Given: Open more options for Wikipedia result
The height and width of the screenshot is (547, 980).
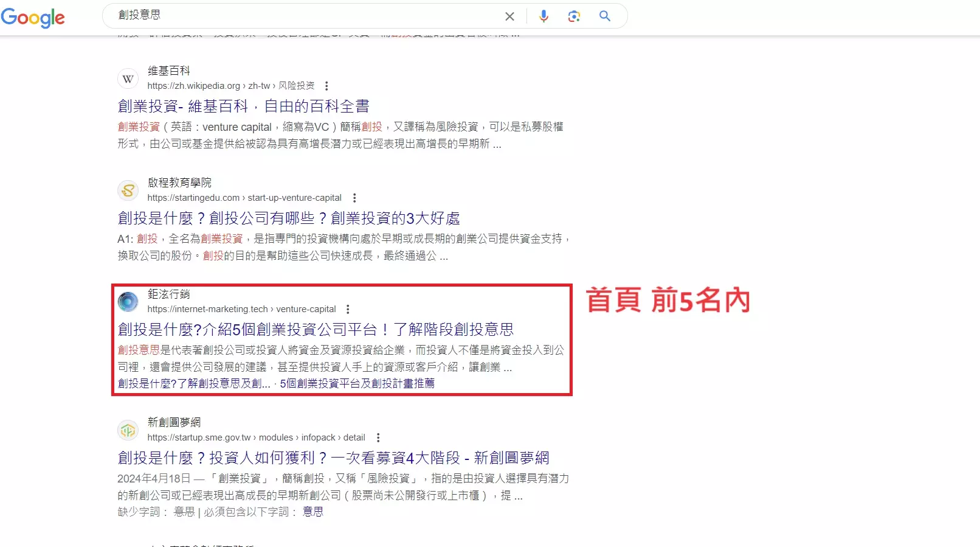Looking at the screenshot, I should pos(326,86).
